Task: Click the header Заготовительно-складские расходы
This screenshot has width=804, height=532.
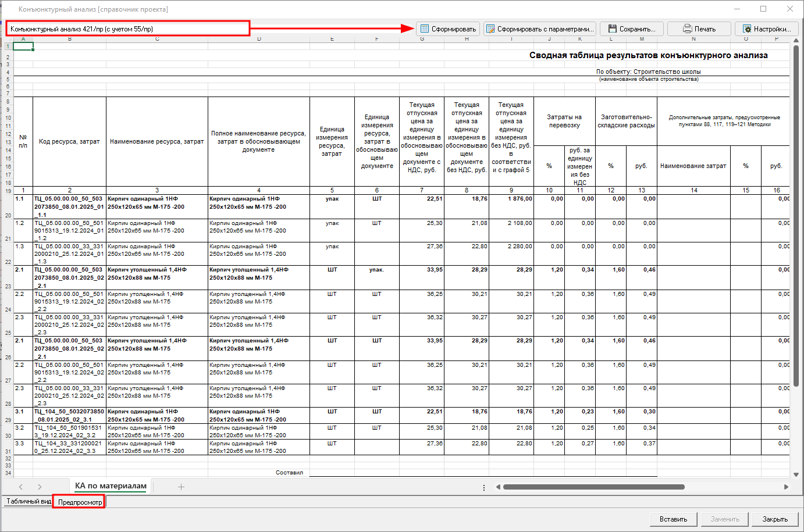Action: point(626,121)
